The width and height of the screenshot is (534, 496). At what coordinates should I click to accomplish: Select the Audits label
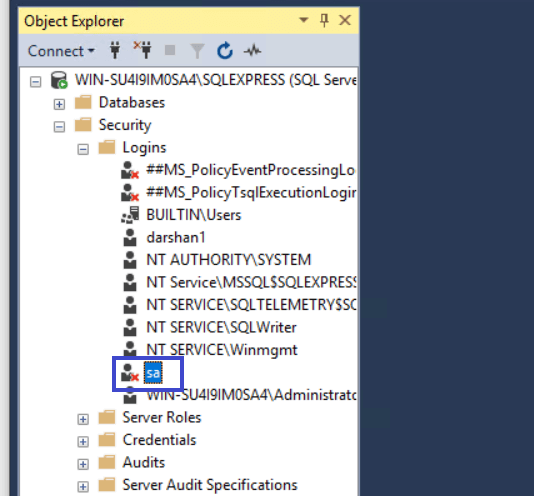click(144, 462)
